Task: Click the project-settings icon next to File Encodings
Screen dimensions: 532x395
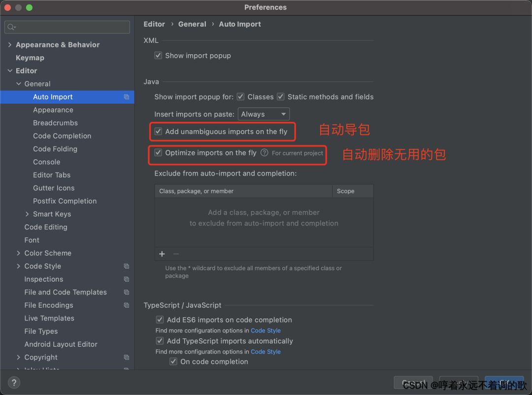Action: 127,305
